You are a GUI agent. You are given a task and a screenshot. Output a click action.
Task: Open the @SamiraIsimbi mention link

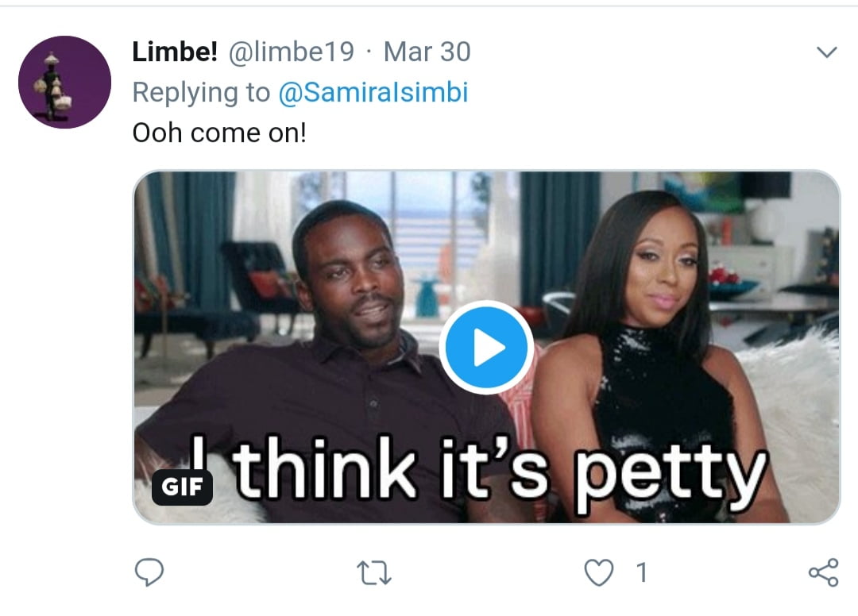click(x=373, y=93)
